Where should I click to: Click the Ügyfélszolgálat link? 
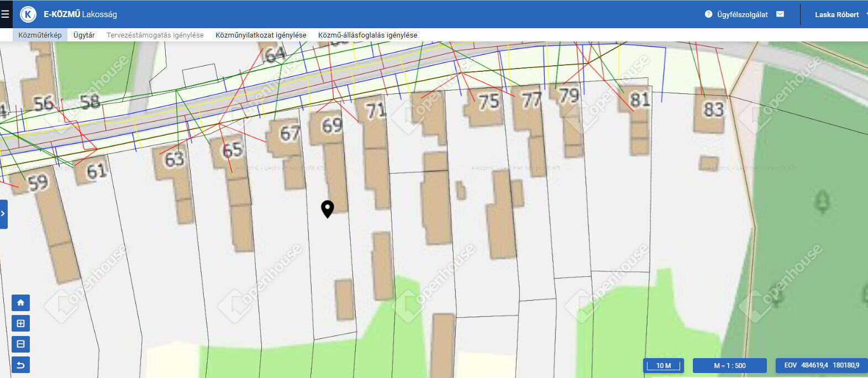[x=742, y=14]
